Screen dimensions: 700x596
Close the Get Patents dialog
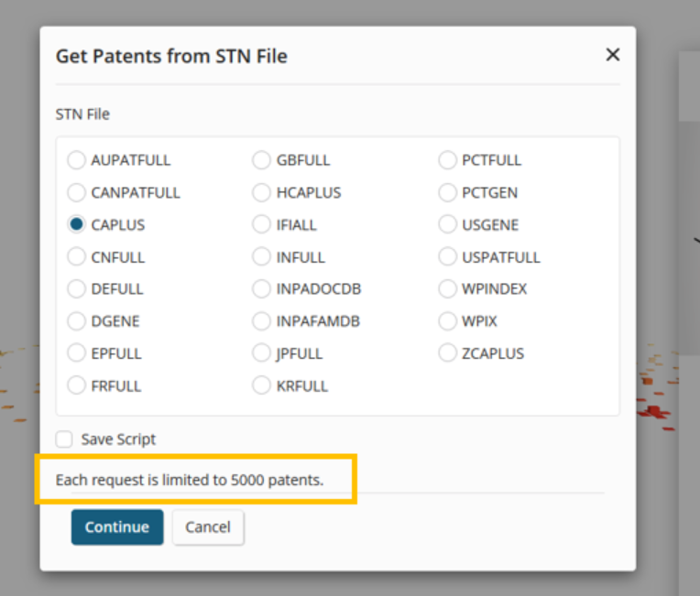point(613,55)
